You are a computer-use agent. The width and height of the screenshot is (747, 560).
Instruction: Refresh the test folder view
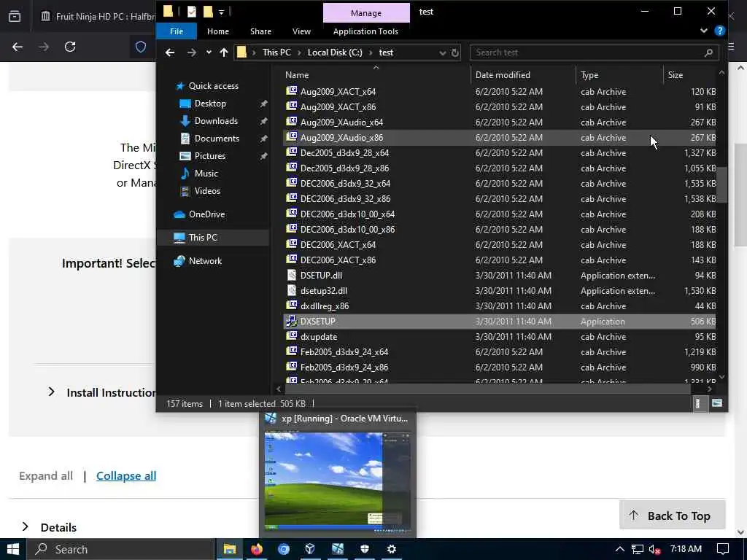coord(455,52)
